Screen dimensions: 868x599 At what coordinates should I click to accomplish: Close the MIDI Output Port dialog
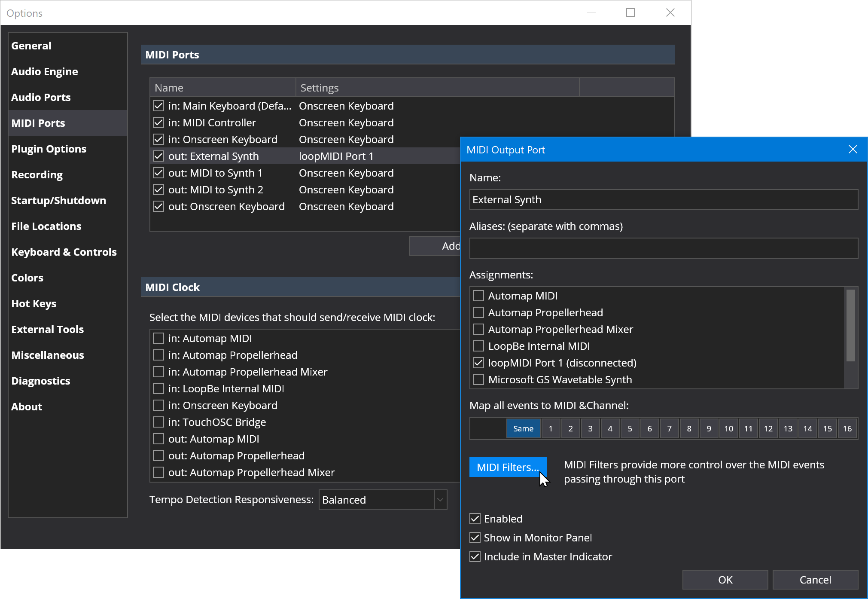853,149
